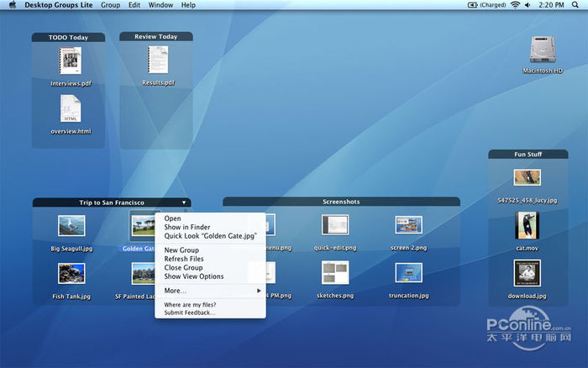The width and height of the screenshot is (588, 368).
Task: Click the battery charged status icon
Action: point(474,5)
